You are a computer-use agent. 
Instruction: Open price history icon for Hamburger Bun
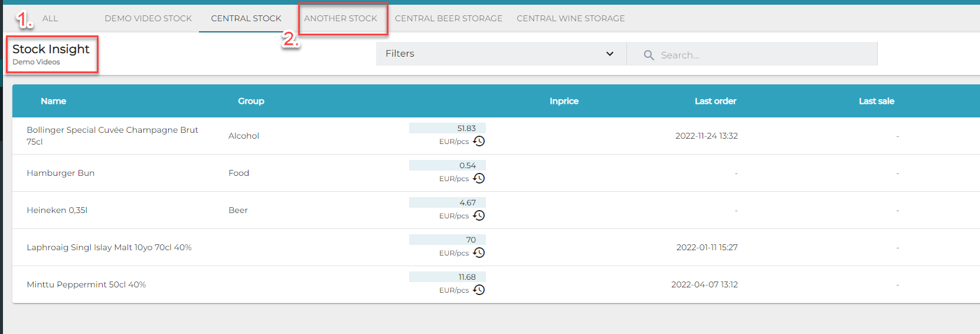(x=479, y=178)
